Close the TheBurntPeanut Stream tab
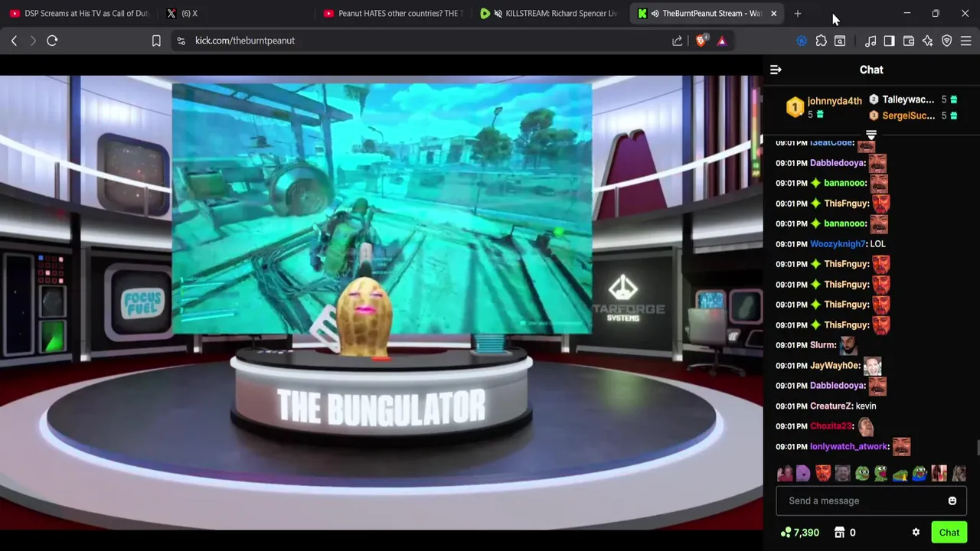 pos(773,13)
